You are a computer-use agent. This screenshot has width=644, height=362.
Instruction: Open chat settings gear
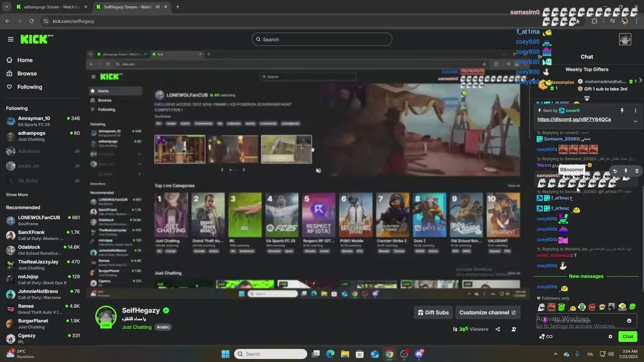point(610,337)
